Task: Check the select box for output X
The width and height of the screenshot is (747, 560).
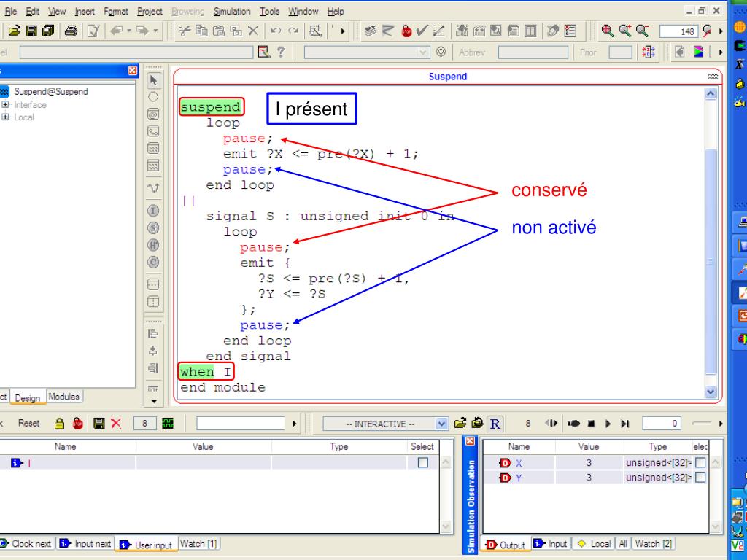Action: pos(700,462)
